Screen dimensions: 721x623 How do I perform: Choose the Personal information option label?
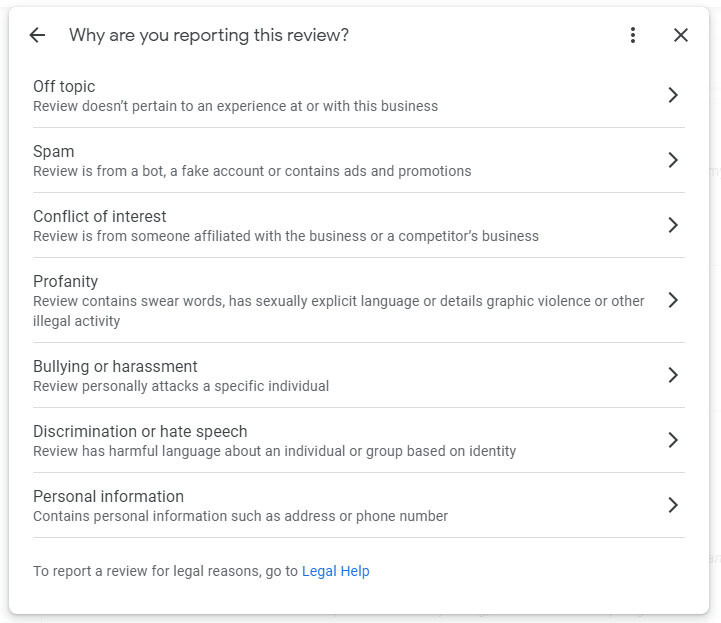point(108,497)
